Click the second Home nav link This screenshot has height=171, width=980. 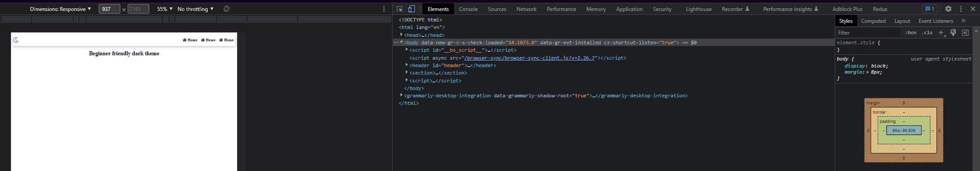click(208, 40)
